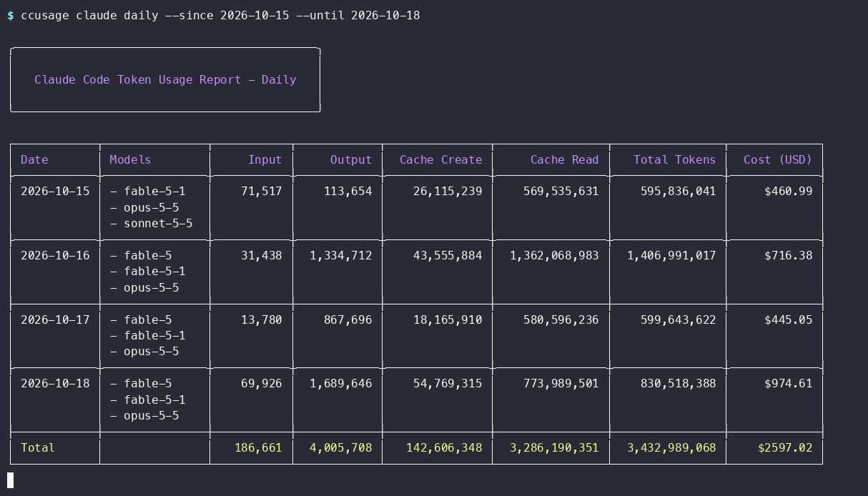Click the Output column header
The image size is (868, 496).
(351, 159)
